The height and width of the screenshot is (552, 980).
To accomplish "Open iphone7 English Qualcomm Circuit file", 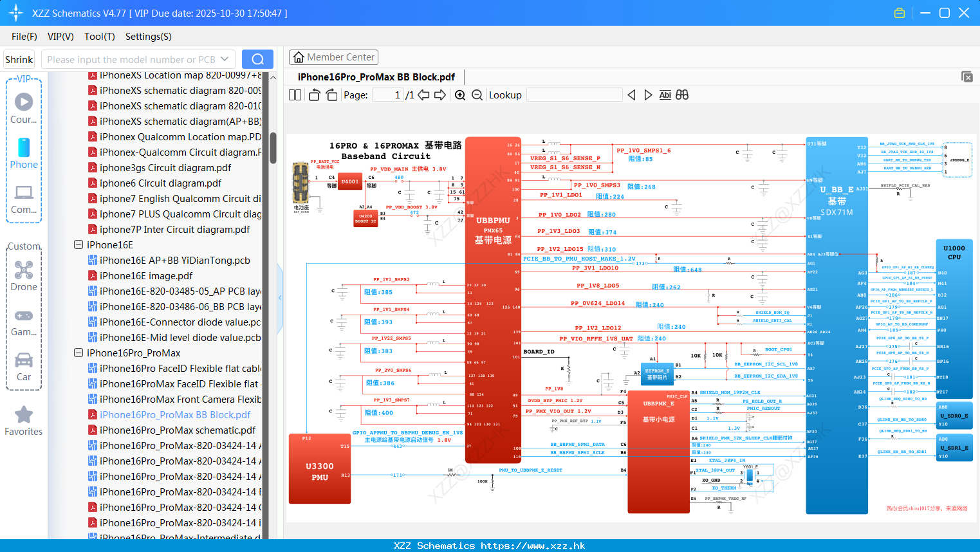I will click(x=175, y=198).
